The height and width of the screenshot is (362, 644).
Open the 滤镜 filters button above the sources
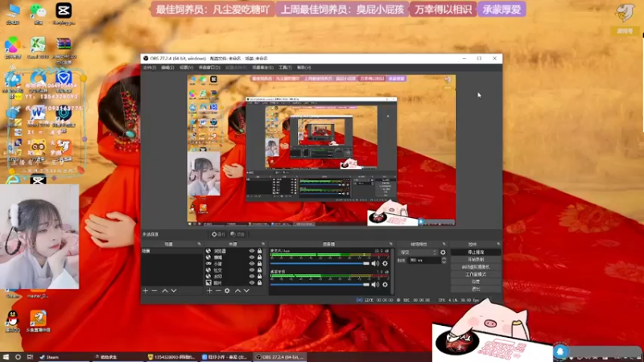[237, 234]
